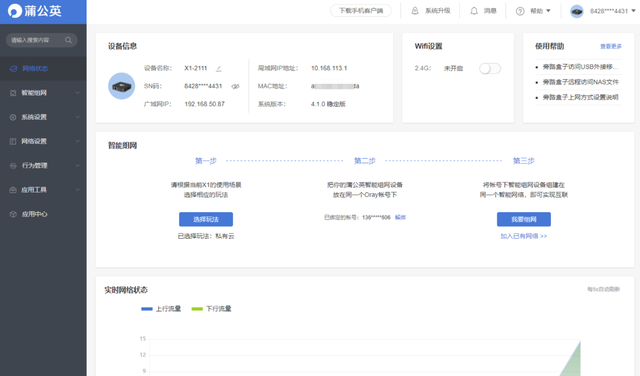Click the 第一步 step label

click(206, 161)
